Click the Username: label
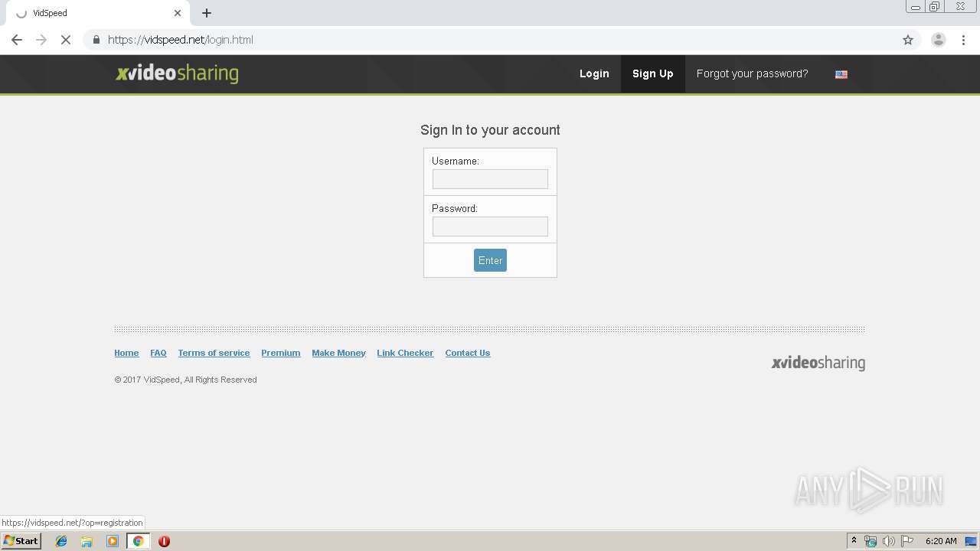 coord(456,161)
